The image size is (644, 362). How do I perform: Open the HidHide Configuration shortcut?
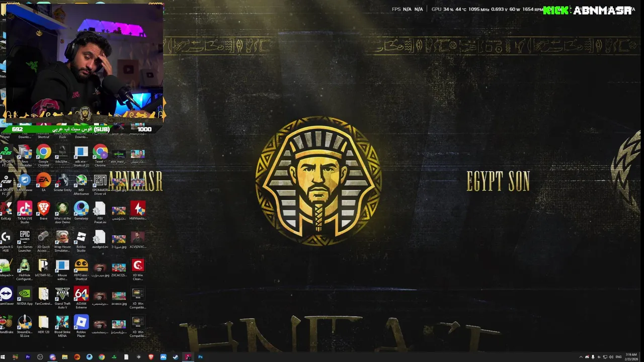pyautogui.click(x=25, y=269)
